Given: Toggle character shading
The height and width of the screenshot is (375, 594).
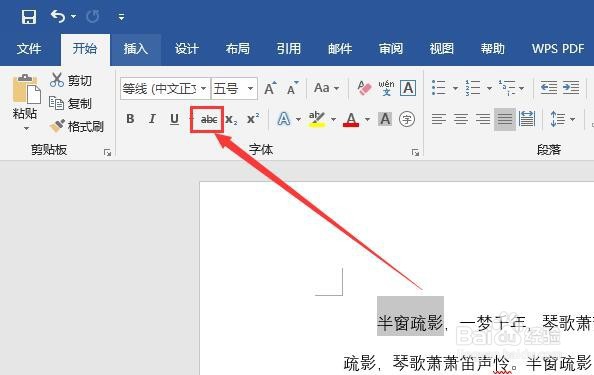Looking at the screenshot, I should pyautogui.click(x=385, y=119).
